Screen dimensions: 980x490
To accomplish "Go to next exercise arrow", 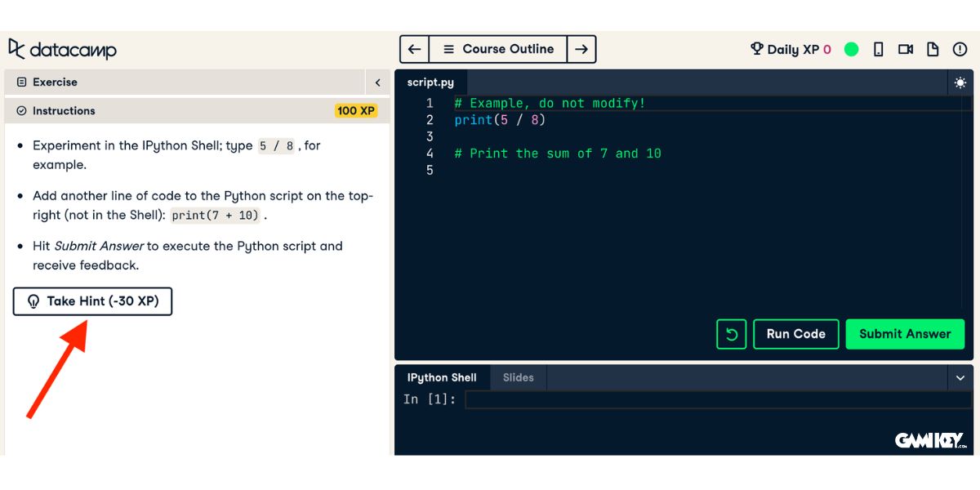I will point(581,49).
